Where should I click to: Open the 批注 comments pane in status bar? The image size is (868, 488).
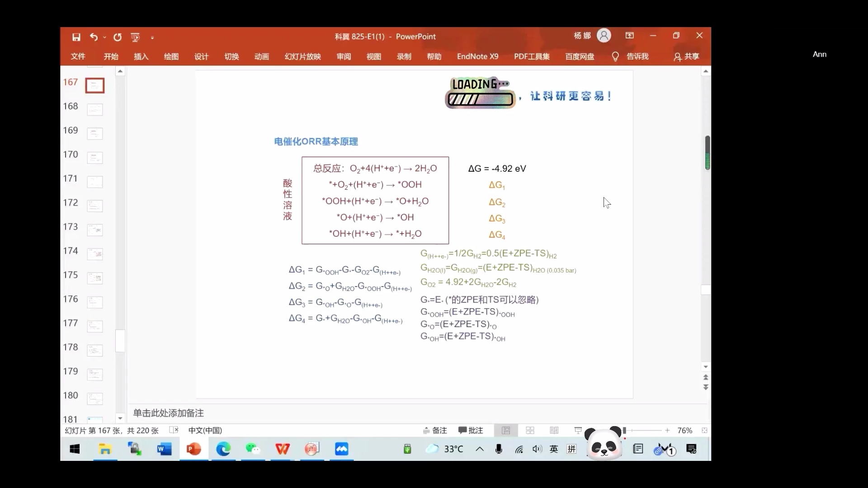[470, 430]
